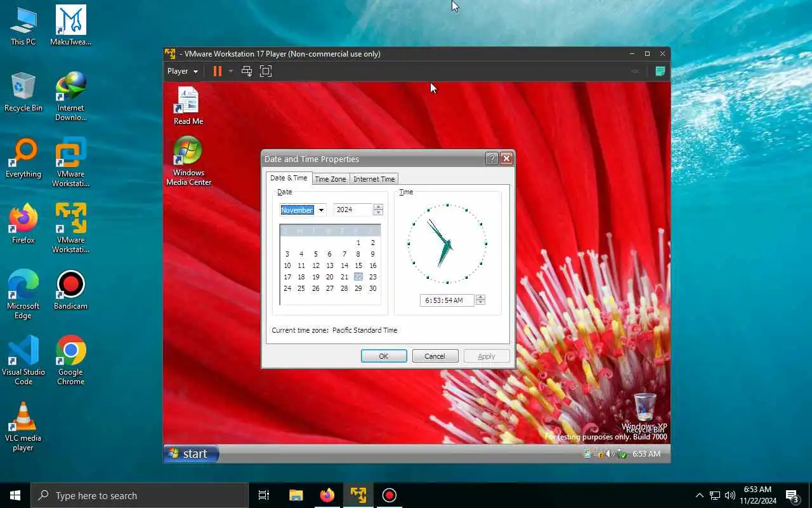Click Cancel in Date and Time Properties

pos(435,356)
